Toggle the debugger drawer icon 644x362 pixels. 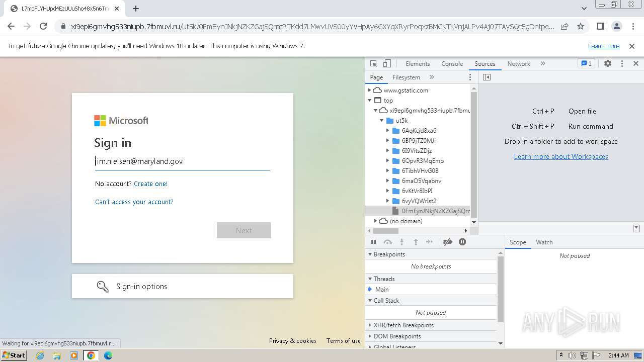coord(636,229)
